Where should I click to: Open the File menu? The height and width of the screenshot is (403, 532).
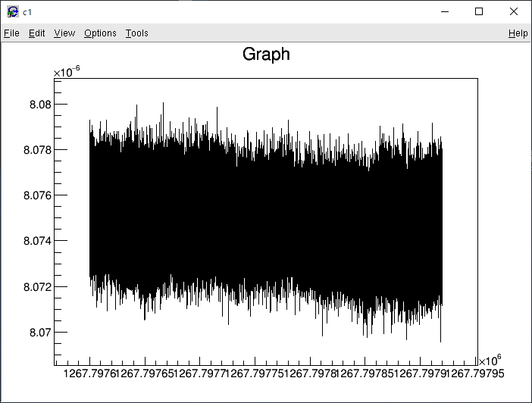pyautogui.click(x=11, y=33)
